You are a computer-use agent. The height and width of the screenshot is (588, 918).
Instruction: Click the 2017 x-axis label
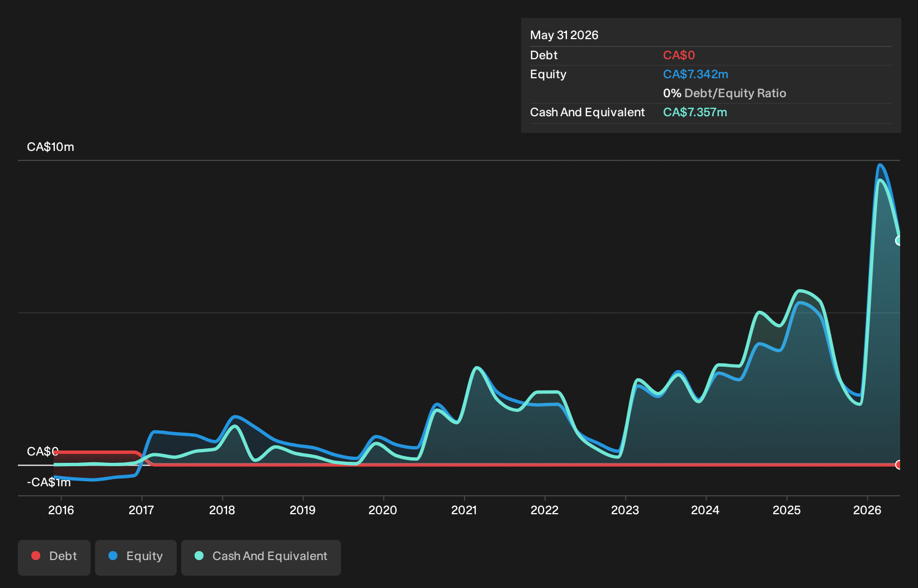click(x=141, y=510)
